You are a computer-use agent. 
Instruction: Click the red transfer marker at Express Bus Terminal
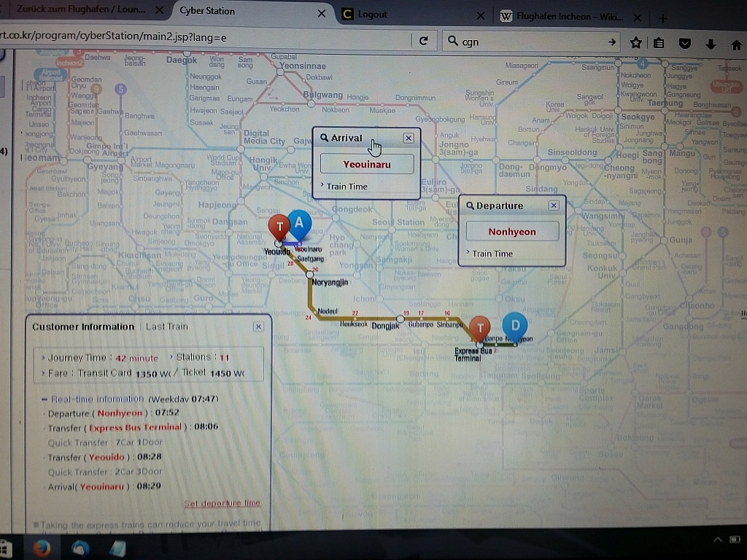[479, 329]
